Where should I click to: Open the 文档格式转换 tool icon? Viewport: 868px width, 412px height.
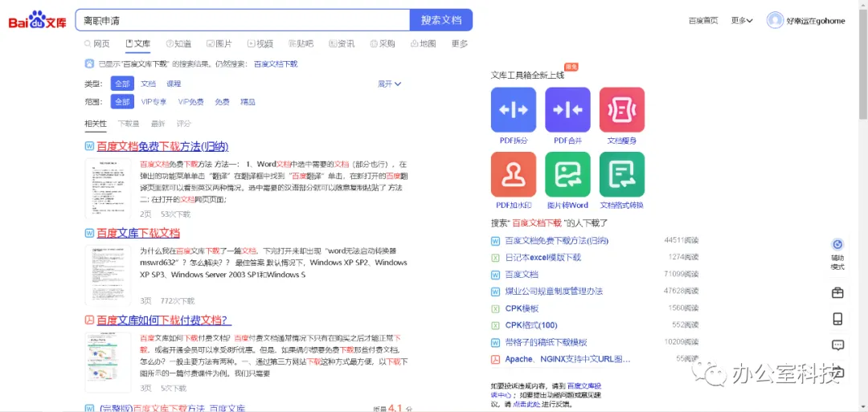(x=621, y=174)
